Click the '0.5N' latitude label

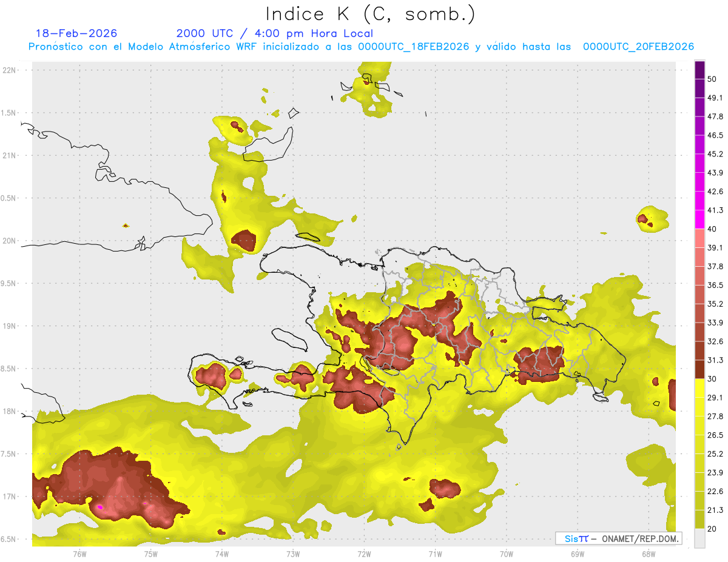(9, 198)
